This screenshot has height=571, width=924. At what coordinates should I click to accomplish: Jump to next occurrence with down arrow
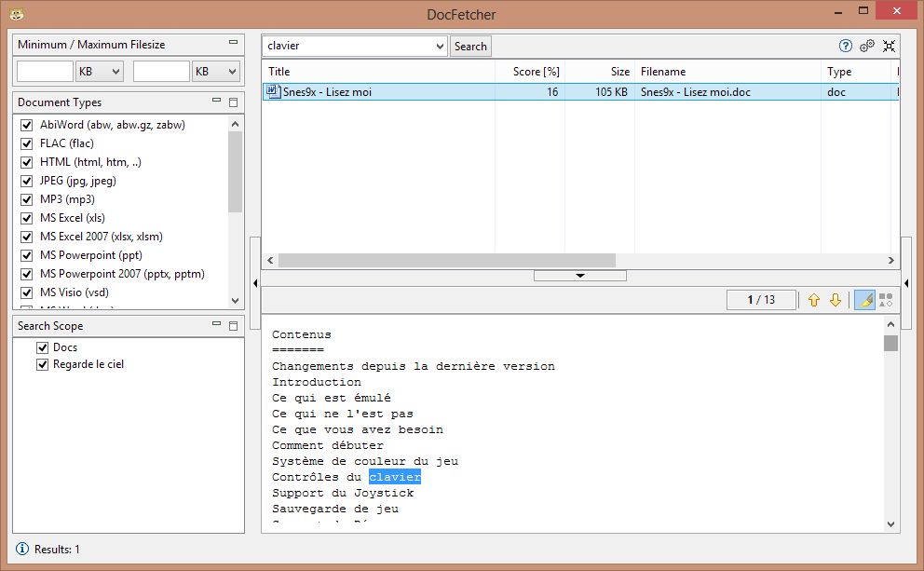[x=835, y=300]
